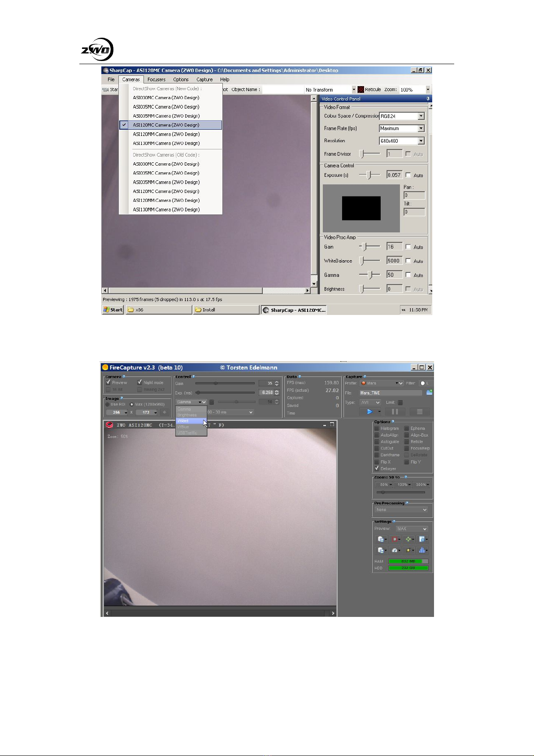Image resolution: width=534 pixels, height=756 pixels.
Task: Click the Object Name input field
Action: pos(283,90)
